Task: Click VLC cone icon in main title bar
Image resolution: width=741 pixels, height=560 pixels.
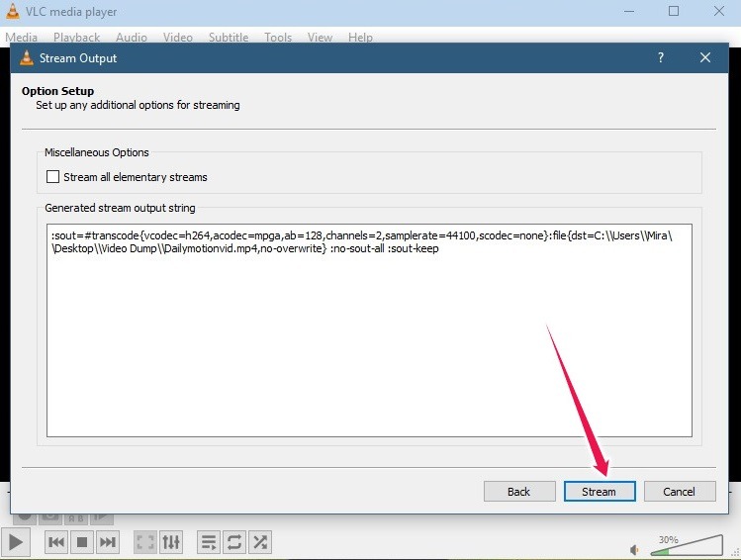Action: pos(13,11)
